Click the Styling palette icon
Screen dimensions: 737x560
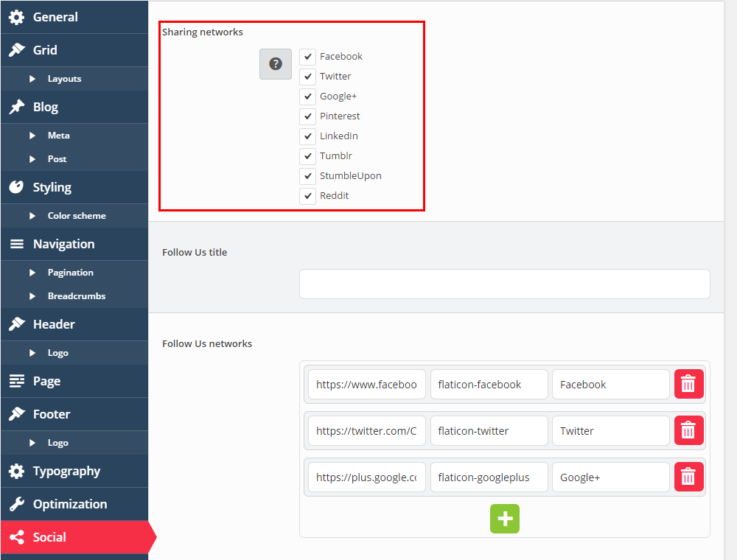tap(16, 187)
